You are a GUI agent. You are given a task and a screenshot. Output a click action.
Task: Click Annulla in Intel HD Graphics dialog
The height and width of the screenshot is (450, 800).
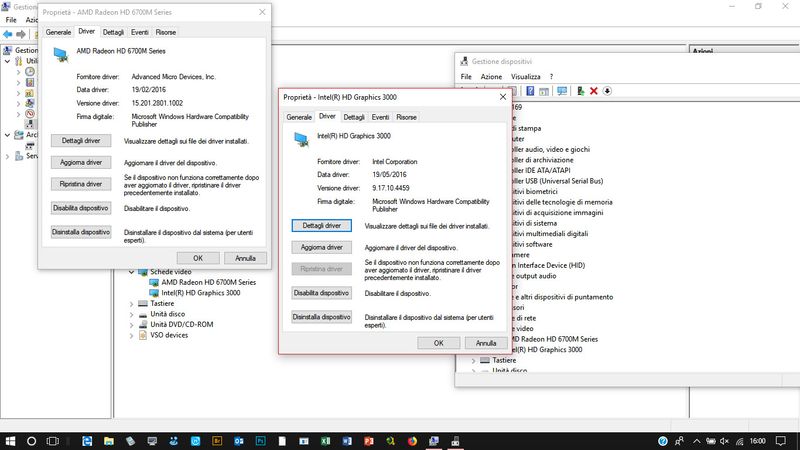pos(486,343)
